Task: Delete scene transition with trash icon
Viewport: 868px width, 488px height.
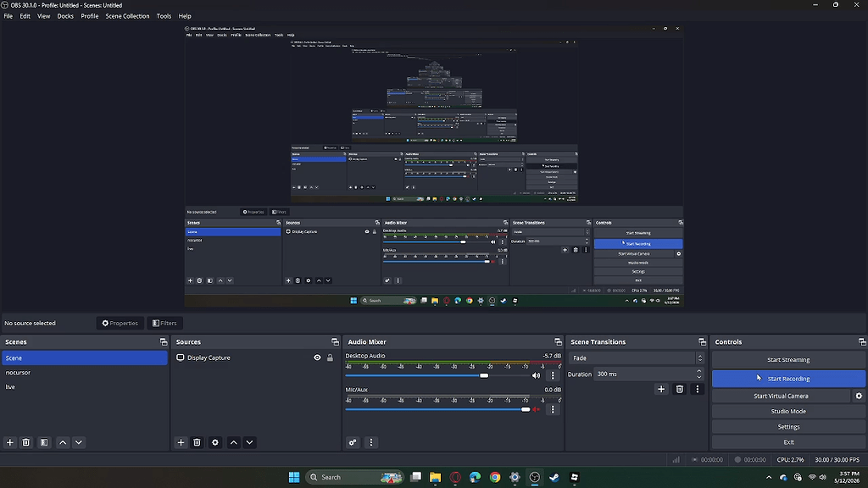Action: 679,390
